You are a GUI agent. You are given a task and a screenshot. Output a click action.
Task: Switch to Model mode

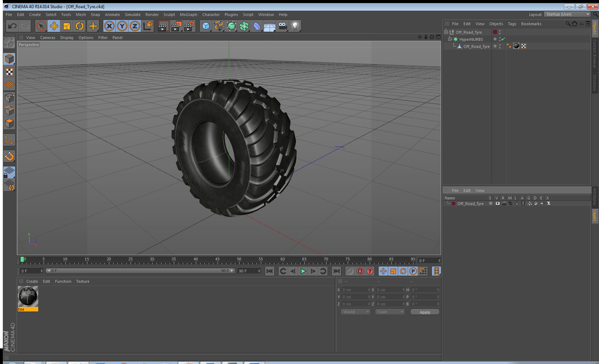9,59
